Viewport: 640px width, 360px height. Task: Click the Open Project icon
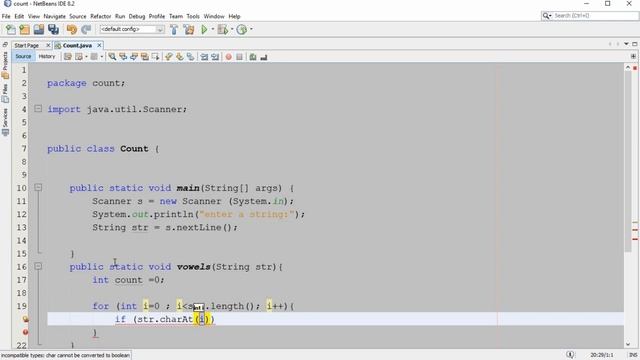click(39, 29)
